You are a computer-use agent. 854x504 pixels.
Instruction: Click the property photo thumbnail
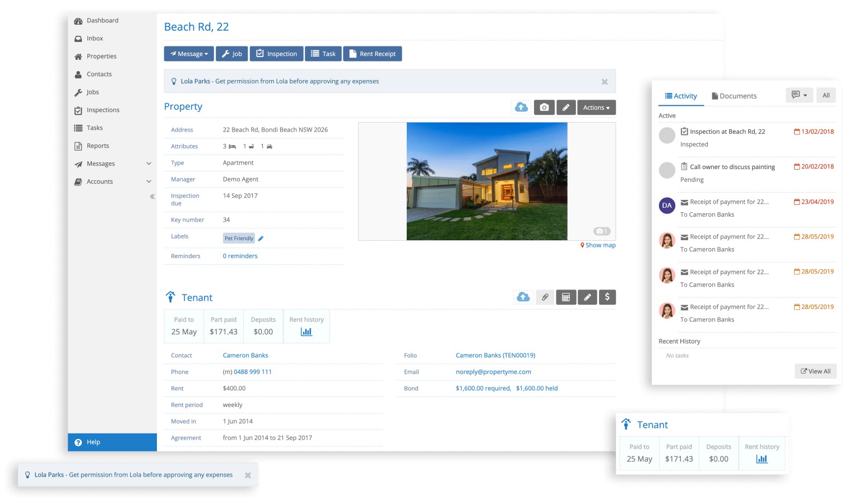click(486, 181)
